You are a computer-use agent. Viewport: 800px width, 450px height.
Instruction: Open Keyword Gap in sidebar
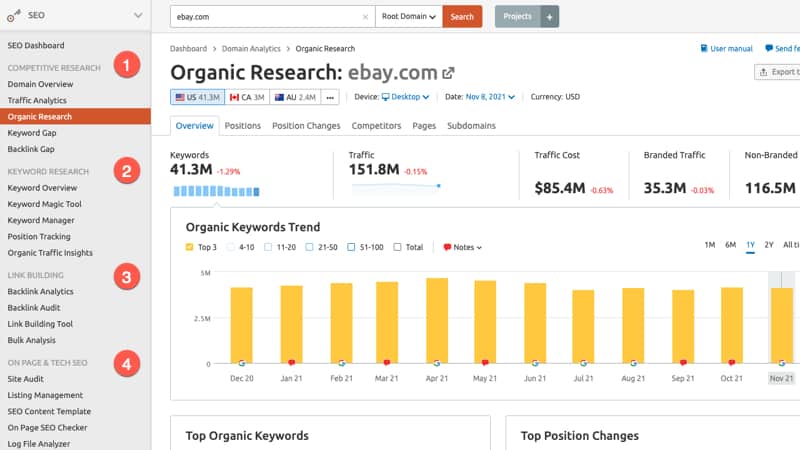pos(32,133)
